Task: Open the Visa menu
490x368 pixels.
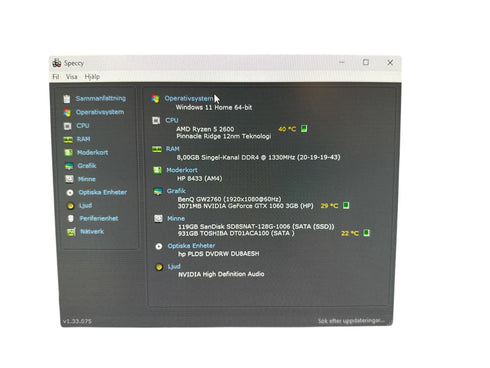Action: pos(72,77)
